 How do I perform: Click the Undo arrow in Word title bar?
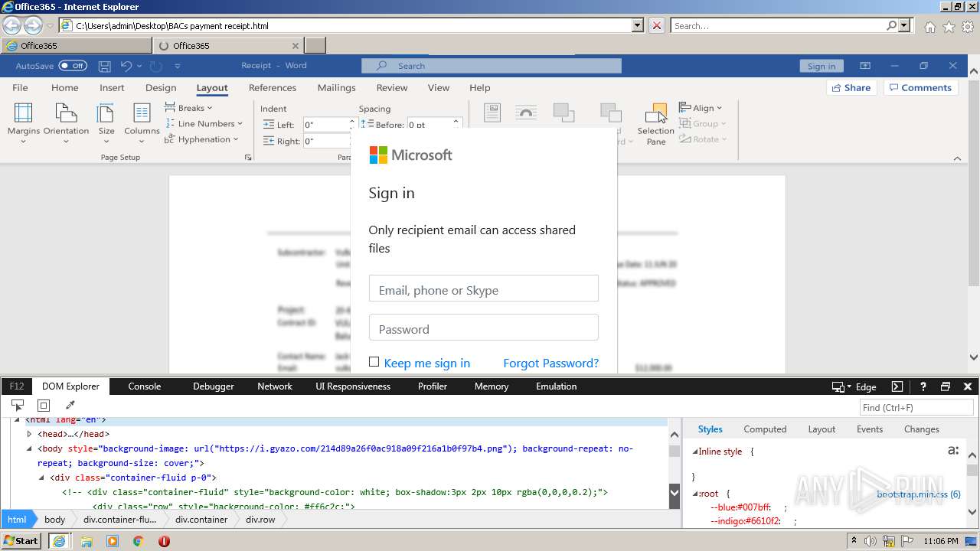click(x=126, y=66)
